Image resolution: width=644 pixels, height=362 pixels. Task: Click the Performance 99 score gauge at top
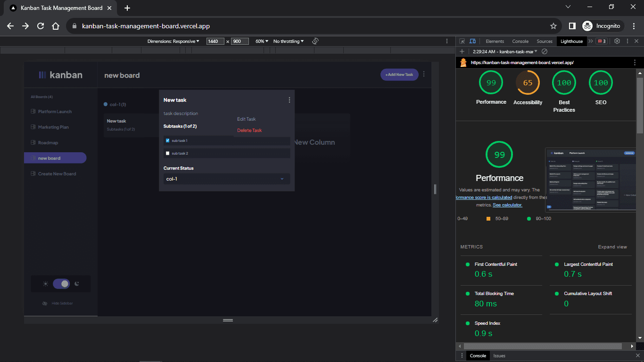pyautogui.click(x=491, y=83)
